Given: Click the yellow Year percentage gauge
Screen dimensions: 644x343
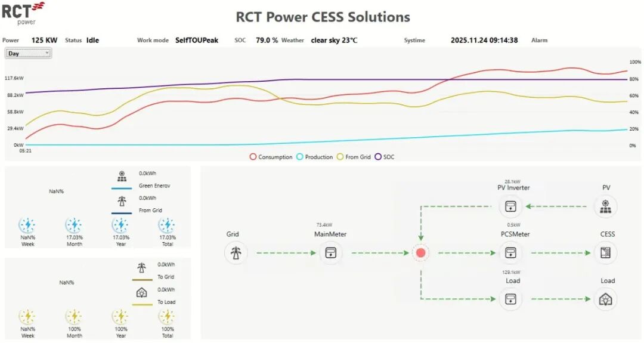Looking at the screenshot, I should point(120,316).
